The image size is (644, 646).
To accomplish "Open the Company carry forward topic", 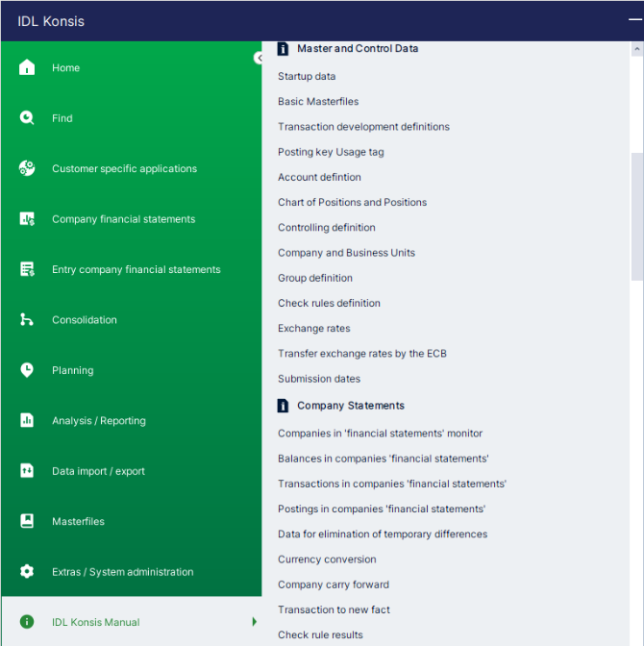I will click(334, 584).
